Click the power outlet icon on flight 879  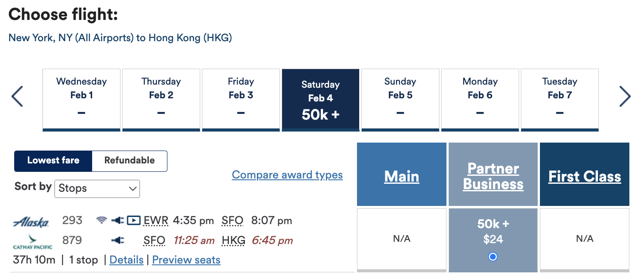[117, 240]
